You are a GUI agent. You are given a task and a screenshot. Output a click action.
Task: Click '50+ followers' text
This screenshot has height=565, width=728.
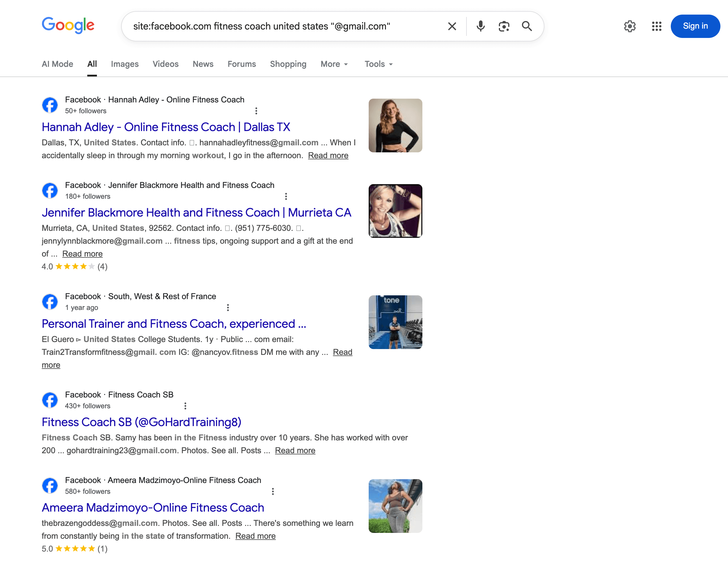pyautogui.click(x=86, y=111)
